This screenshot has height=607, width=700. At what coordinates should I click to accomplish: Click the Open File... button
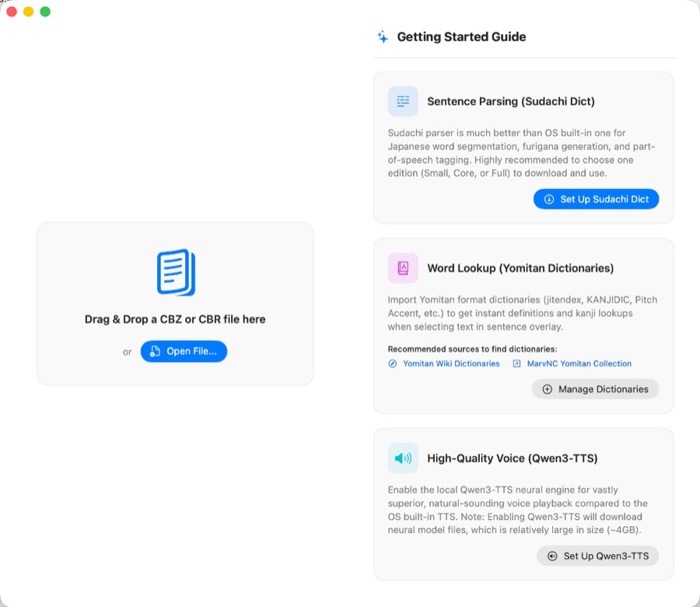pyautogui.click(x=184, y=352)
